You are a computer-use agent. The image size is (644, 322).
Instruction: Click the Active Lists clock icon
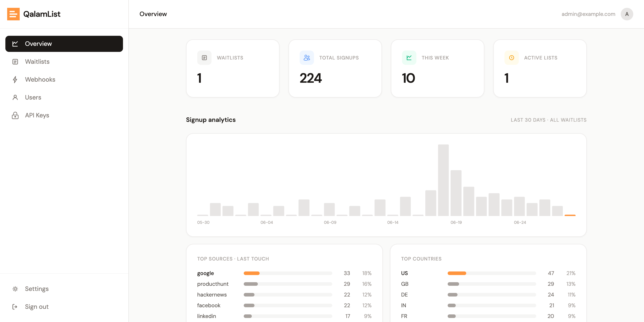click(x=511, y=58)
